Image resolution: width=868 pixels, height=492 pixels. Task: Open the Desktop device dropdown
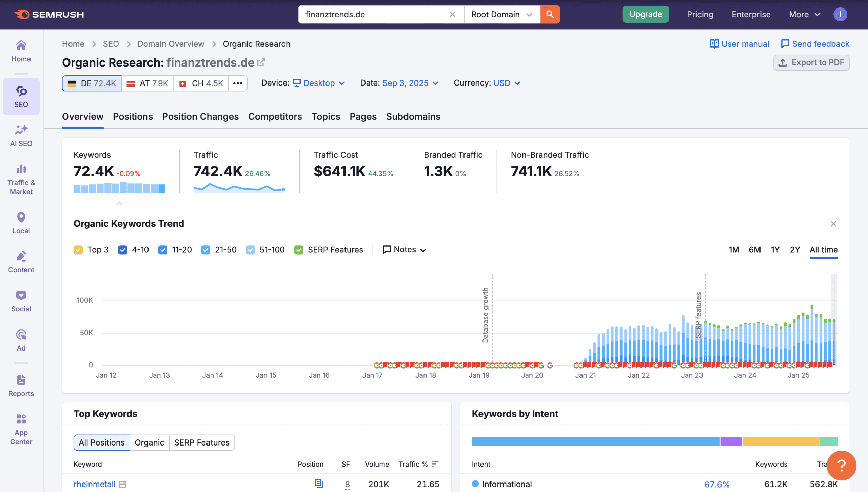[x=319, y=83]
